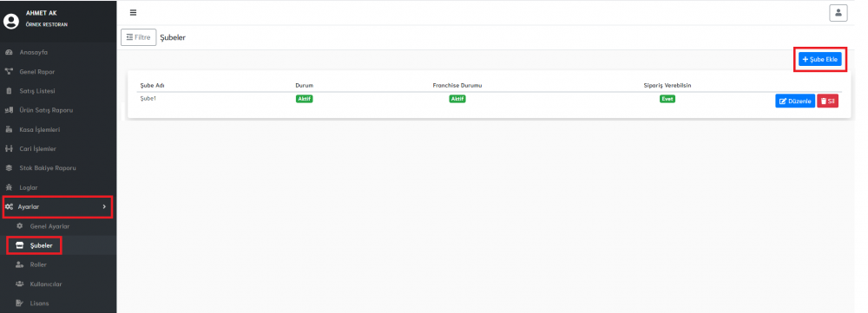Edit Şube1 with the Düzenle button
The image size is (868, 313).
coord(795,101)
